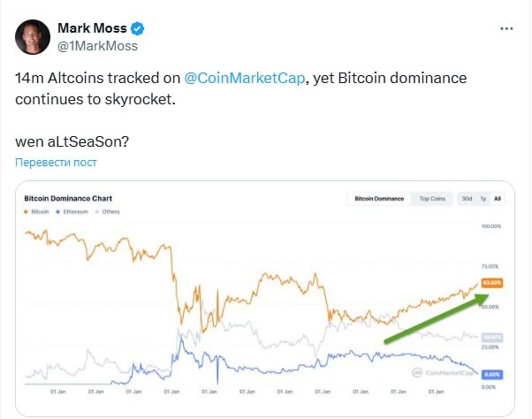Open the @1MarkMoss handle
The height and width of the screenshot is (419, 532).
[97, 45]
